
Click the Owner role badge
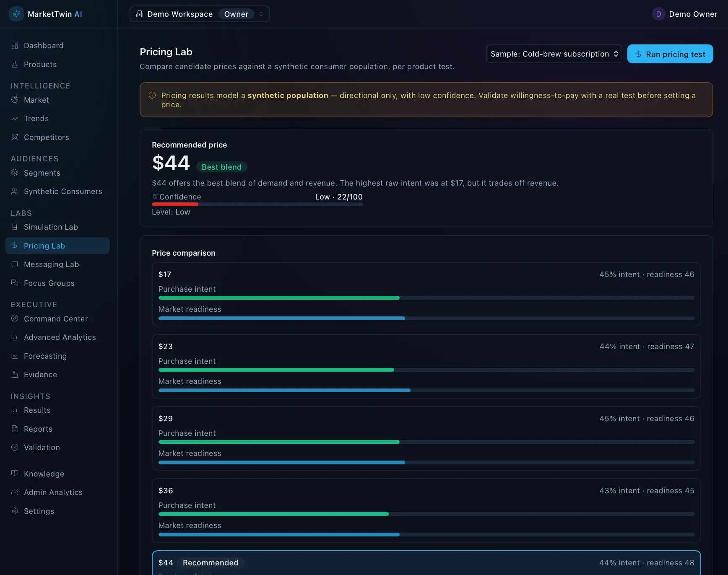click(x=236, y=14)
